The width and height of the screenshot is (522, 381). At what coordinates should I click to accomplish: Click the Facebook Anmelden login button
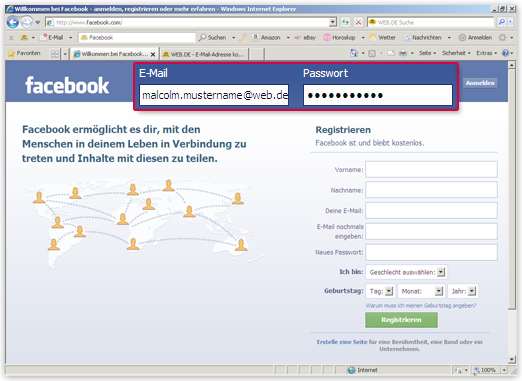point(480,83)
